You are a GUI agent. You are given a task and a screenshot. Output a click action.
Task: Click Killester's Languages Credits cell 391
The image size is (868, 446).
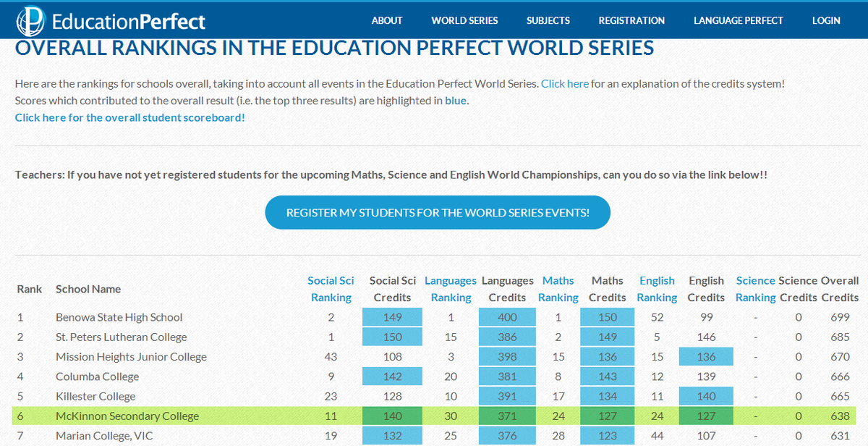pos(507,396)
